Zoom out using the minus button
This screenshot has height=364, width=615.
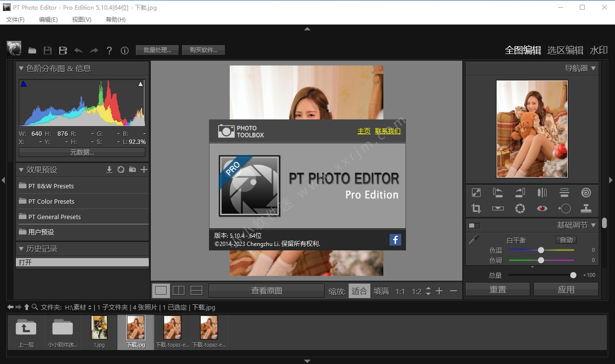click(x=453, y=291)
